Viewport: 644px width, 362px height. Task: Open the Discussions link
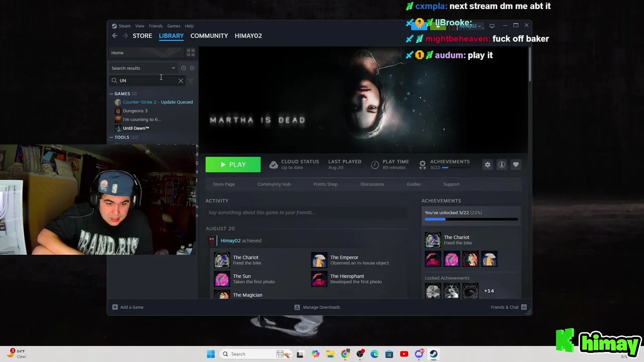372,184
